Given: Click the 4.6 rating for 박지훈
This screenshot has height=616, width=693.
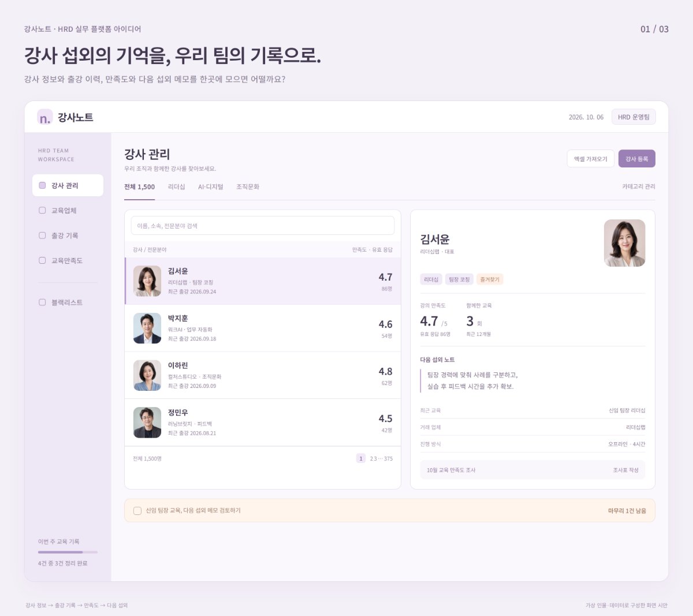Looking at the screenshot, I should coord(385,324).
